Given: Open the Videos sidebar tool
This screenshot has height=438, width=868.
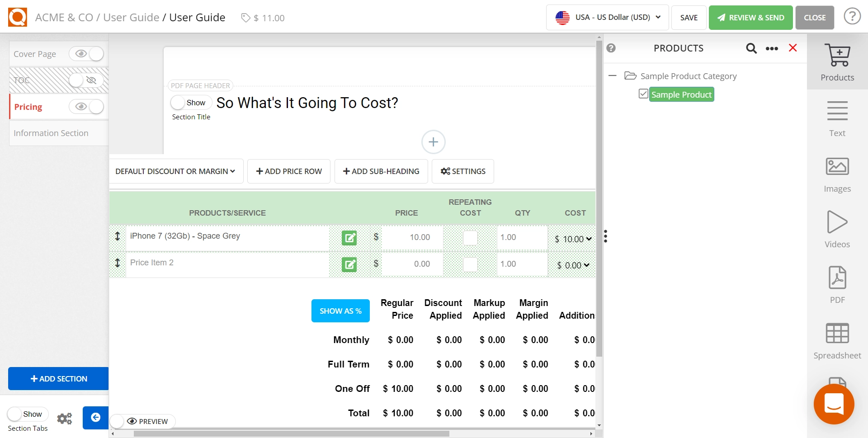Looking at the screenshot, I should (837, 222).
